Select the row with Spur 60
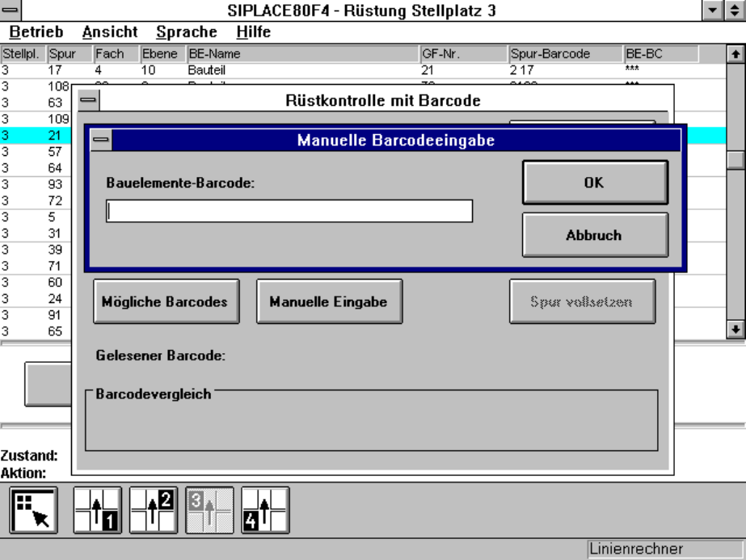 click(x=36, y=282)
